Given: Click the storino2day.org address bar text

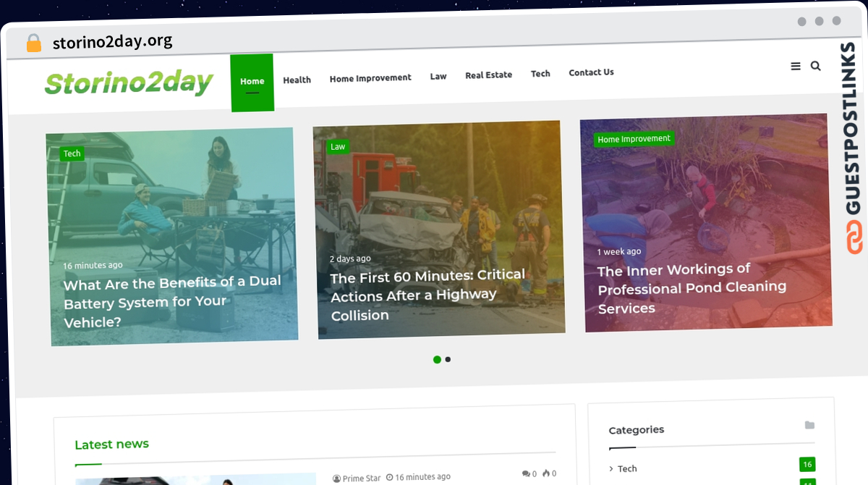Looking at the screenshot, I should click(x=113, y=41).
